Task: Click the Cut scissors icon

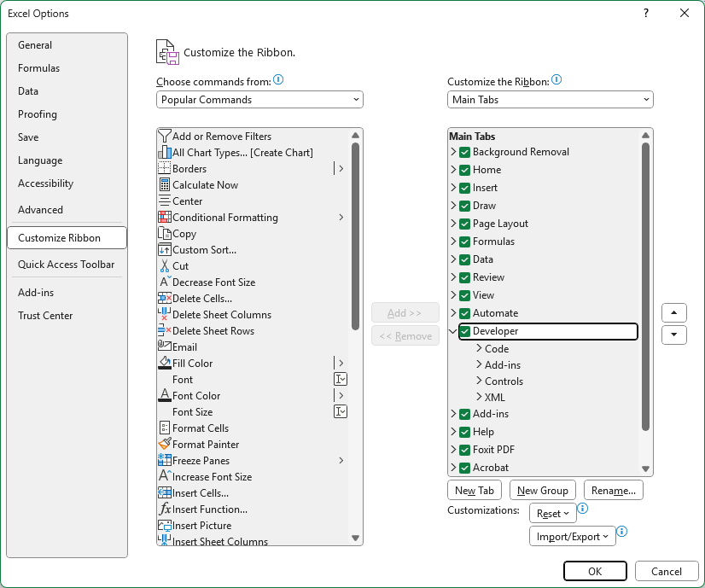Action: pos(165,265)
